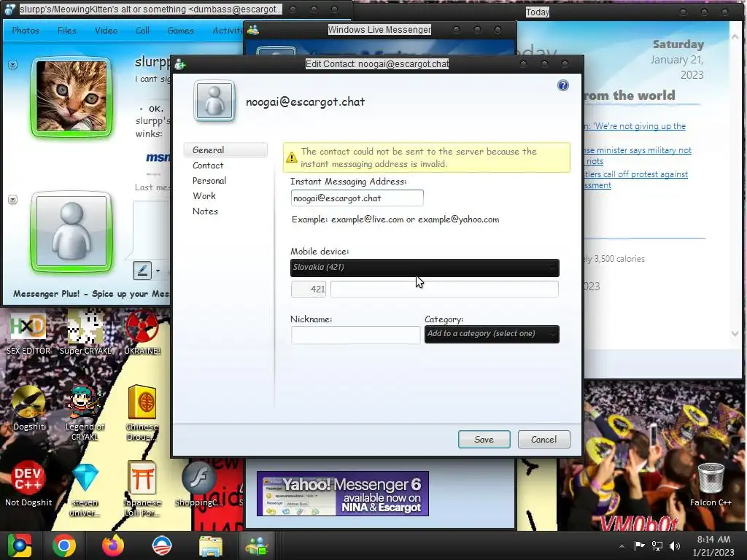Click Windows Live Messenger taskbar icon
The image size is (747, 560).
(257, 546)
